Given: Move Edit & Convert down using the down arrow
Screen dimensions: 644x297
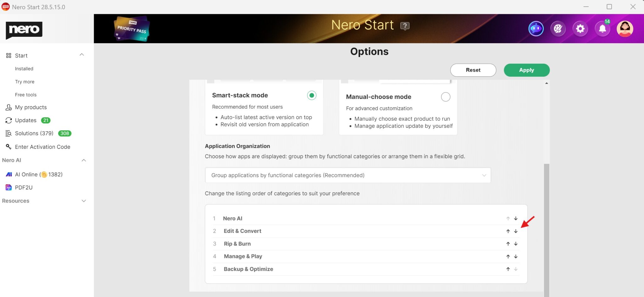Looking at the screenshot, I should point(516,231).
